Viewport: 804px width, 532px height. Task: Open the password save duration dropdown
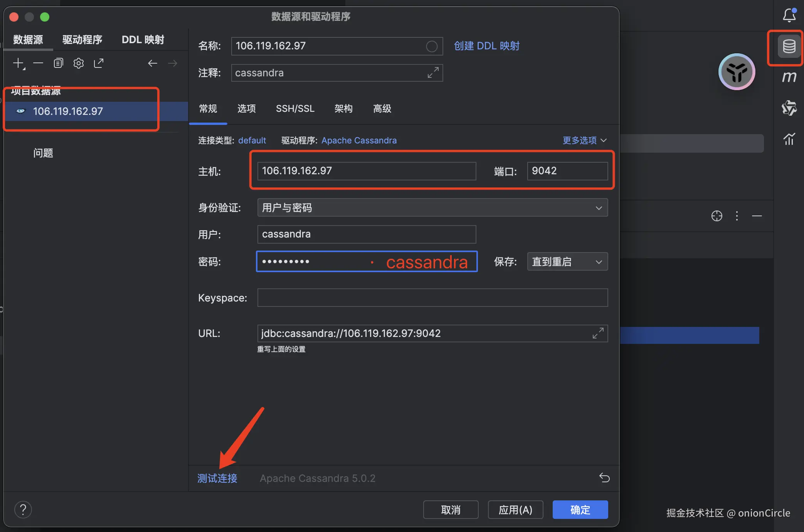coord(567,262)
